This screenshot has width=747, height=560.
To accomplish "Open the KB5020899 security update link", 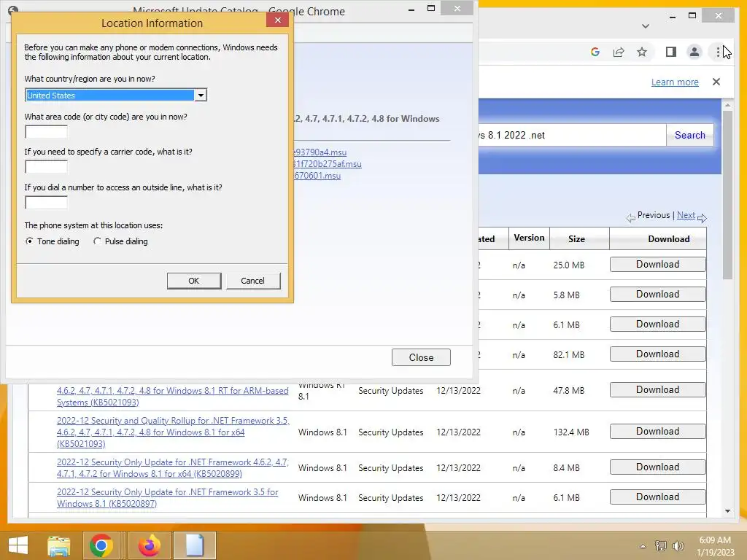I will pyautogui.click(x=172, y=468).
